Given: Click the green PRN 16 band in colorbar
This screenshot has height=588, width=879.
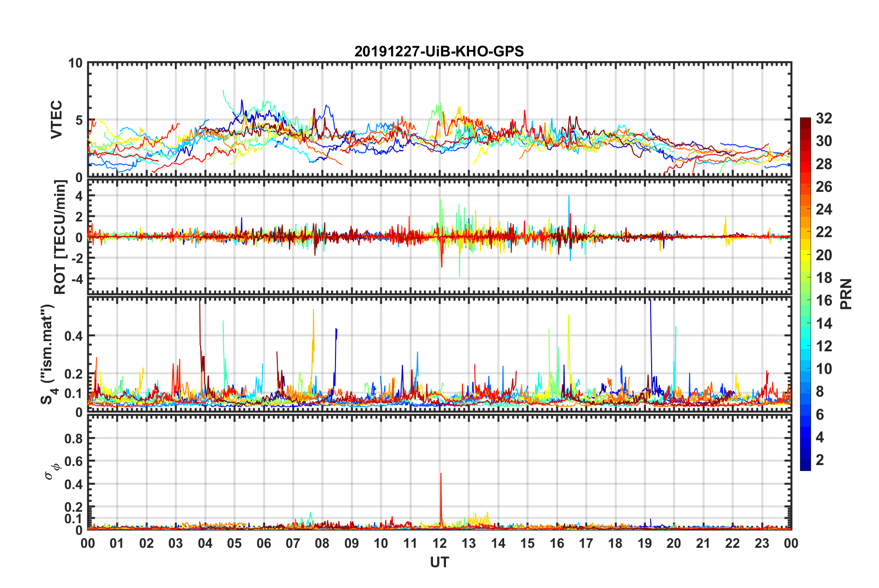Looking at the screenshot, I should [x=806, y=300].
